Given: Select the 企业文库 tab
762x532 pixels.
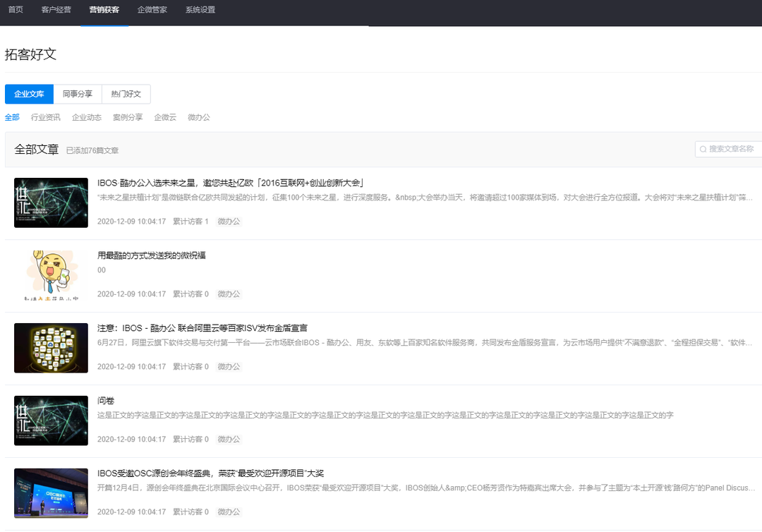Looking at the screenshot, I should pyautogui.click(x=30, y=94).
